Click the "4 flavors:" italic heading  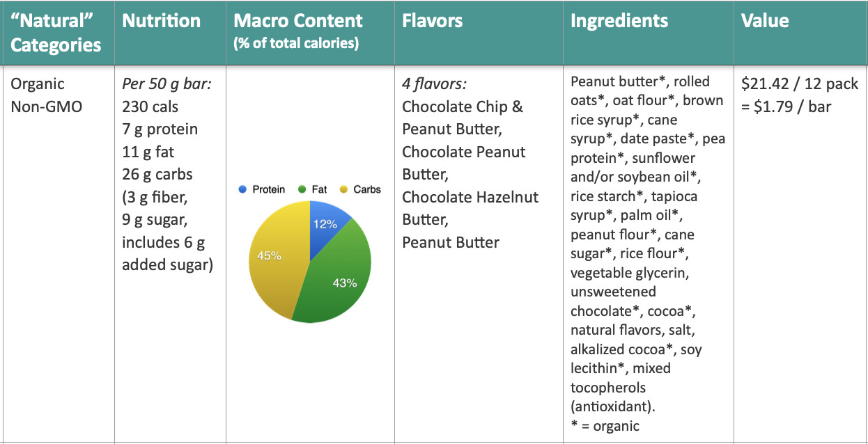tap(434, 84)
